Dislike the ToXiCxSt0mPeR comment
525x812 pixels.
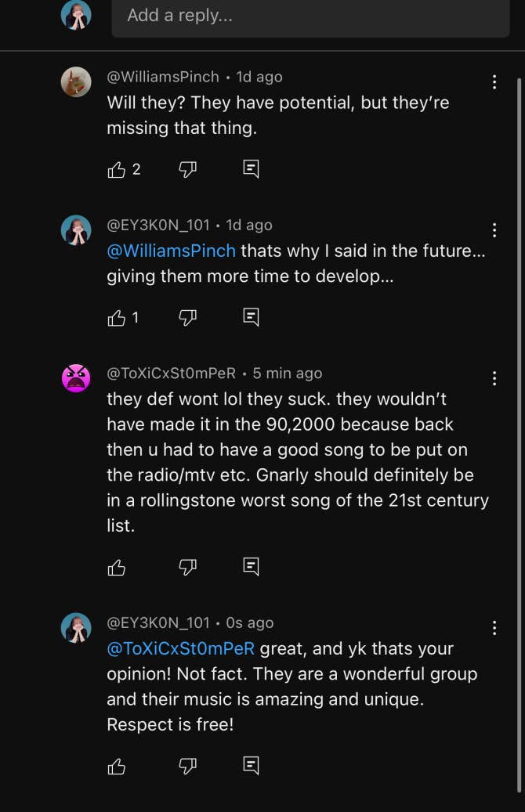pyautogui.click(x=187, y=566)
